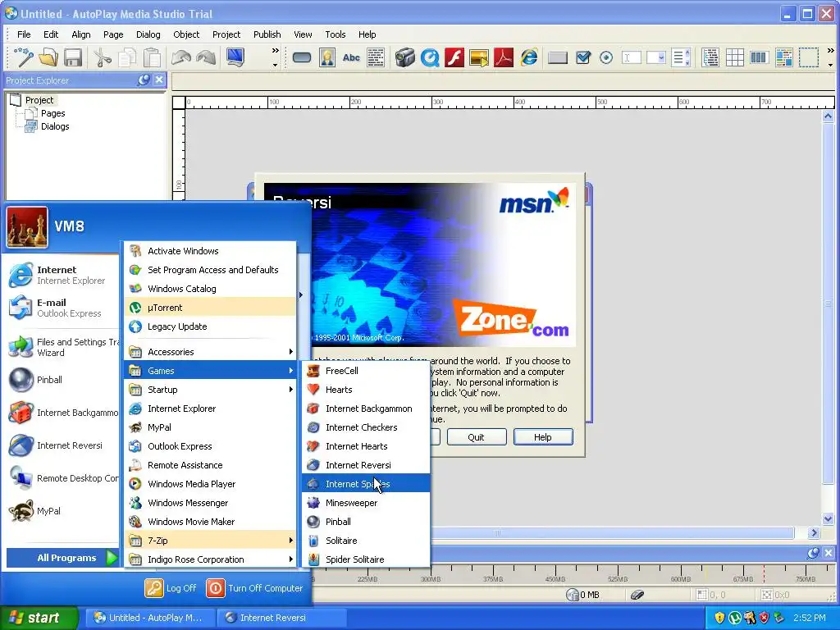
Task: Click Help in the Reversi dialog
Action: point(543,437)
